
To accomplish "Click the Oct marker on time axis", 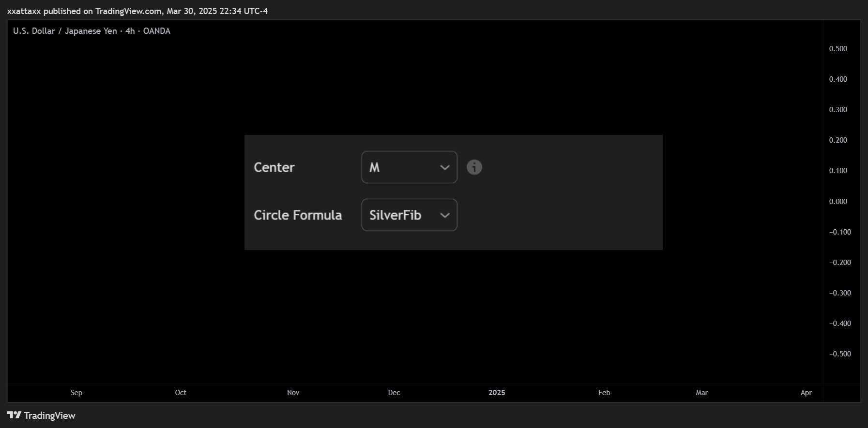I will click(181, 393).
